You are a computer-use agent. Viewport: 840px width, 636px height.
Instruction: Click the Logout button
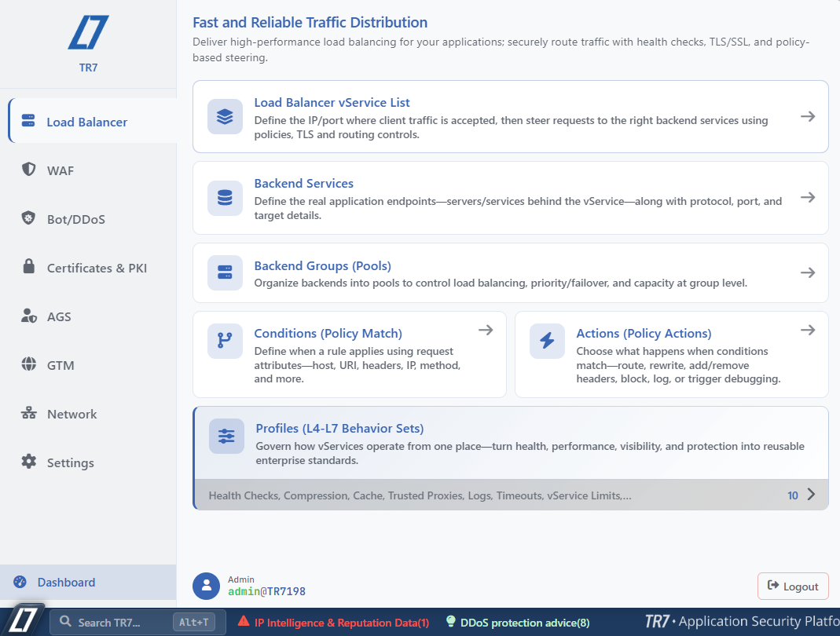point(793,587)
